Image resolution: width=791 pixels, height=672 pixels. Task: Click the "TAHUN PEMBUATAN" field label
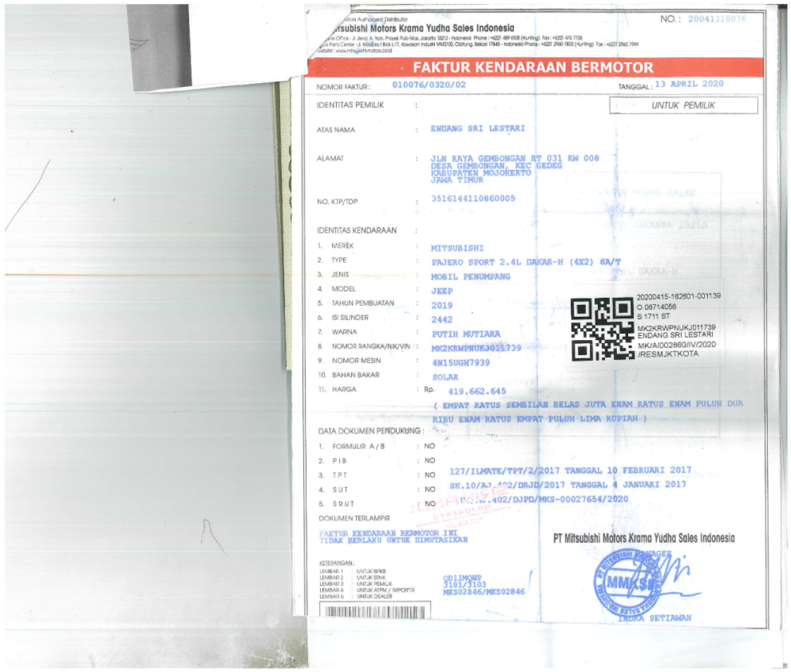click(x=363, y=304)
